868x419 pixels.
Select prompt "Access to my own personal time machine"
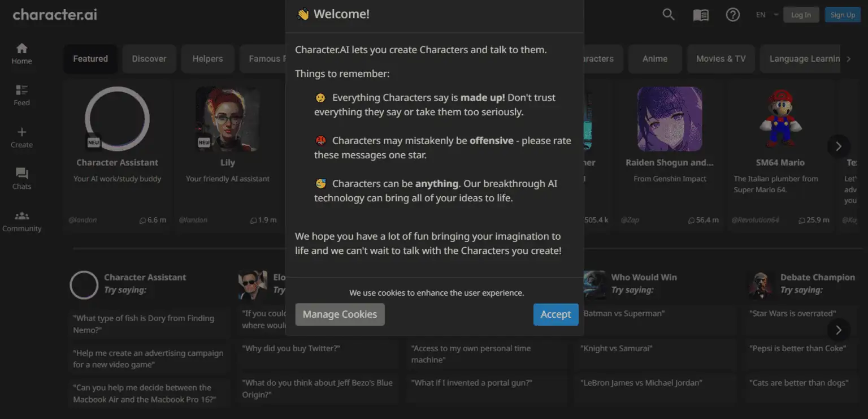pyautogui.click(x=487, y=354)
